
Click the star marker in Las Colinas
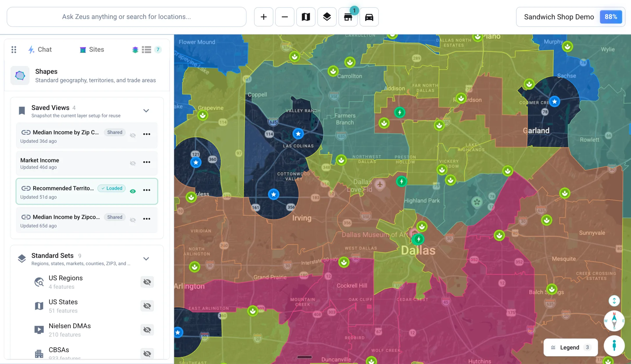298,134
